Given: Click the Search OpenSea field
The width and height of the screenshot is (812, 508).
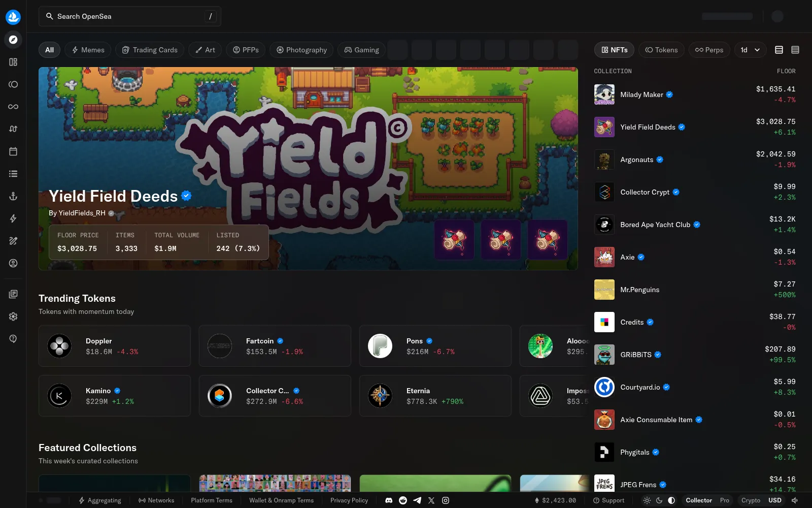Looking at the screenshot, I should click(130, 16).
